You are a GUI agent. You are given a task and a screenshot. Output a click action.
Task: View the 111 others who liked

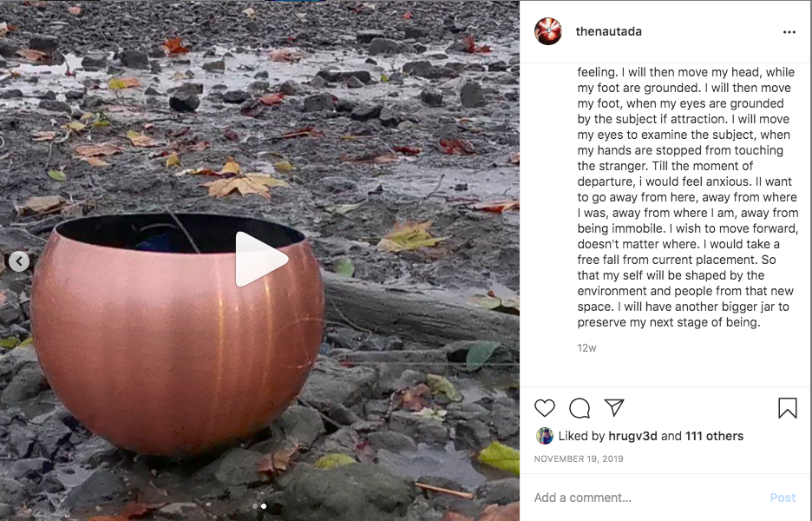pos(714,436)
